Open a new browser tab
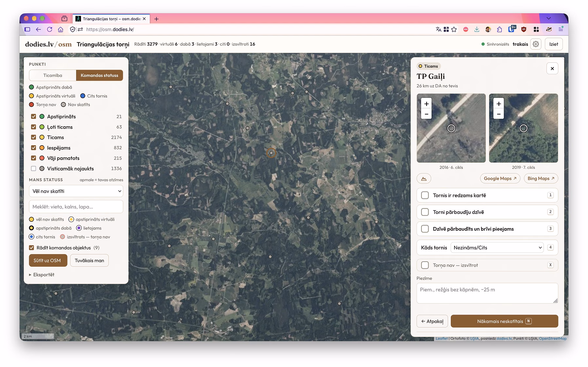 [156, 19]
